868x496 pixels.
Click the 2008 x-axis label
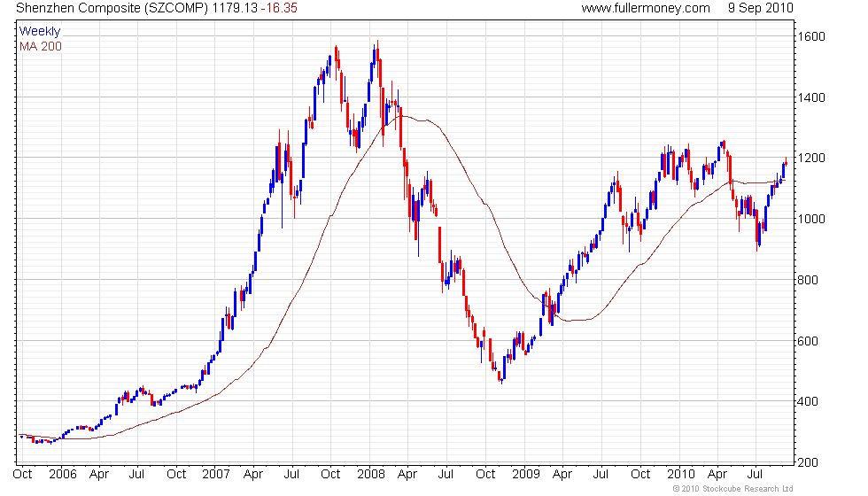pyautogui.click(x=371, y=475)
